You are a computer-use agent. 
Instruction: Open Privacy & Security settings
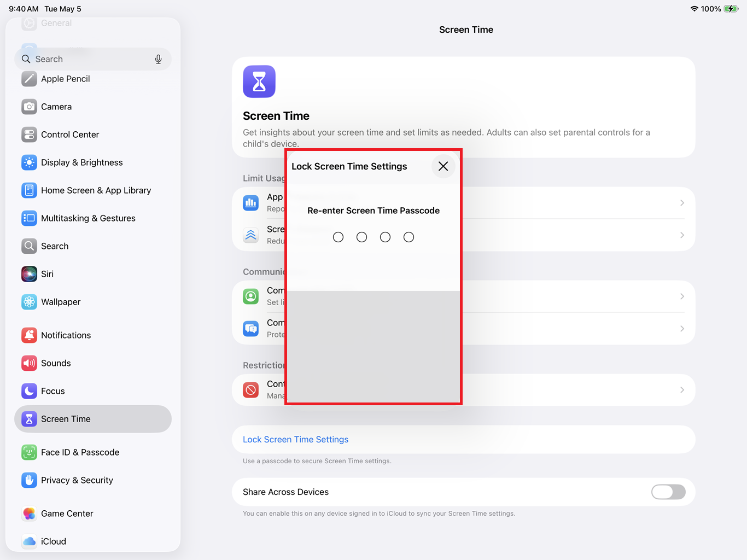pos(93,480)
